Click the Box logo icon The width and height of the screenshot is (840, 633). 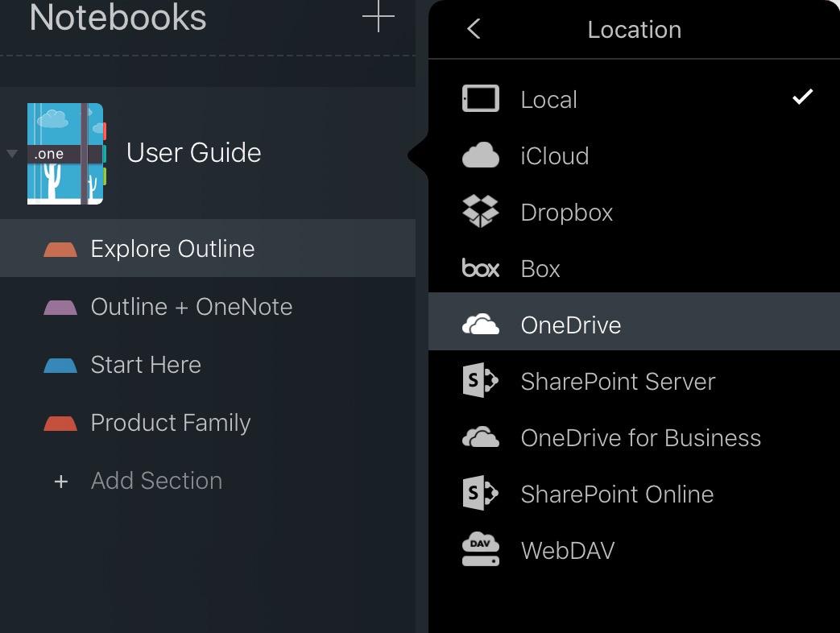tap(481, 267)
